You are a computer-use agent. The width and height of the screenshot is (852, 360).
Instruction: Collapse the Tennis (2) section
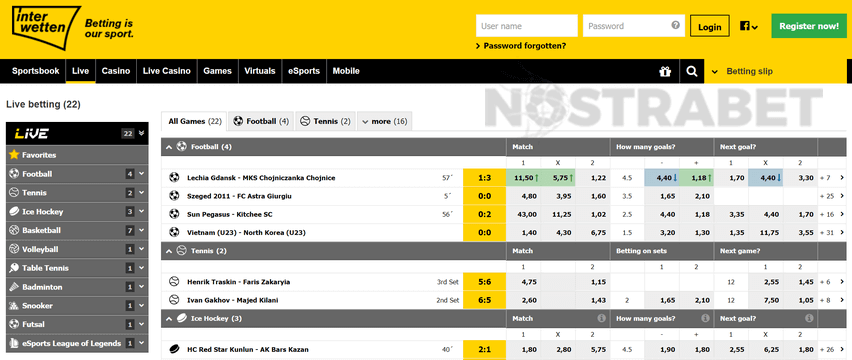coord(169,251)
